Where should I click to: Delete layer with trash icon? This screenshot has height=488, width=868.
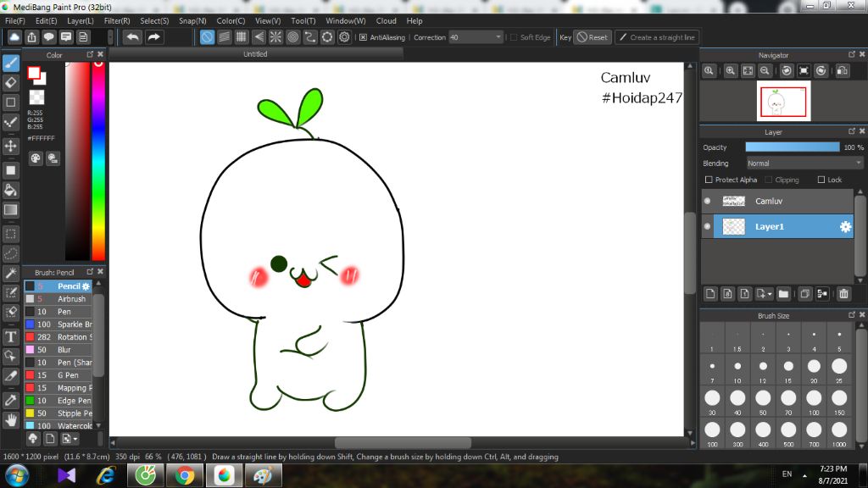click(x=843, y=294)
